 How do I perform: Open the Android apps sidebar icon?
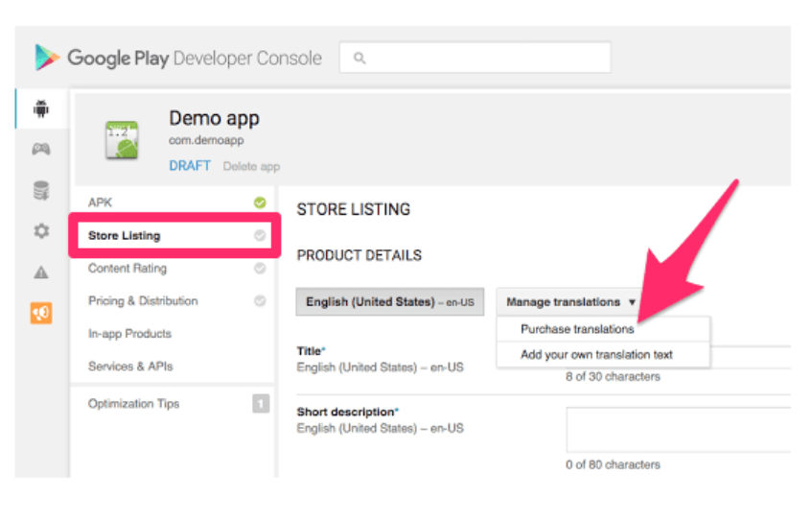[x=41, y=108]
